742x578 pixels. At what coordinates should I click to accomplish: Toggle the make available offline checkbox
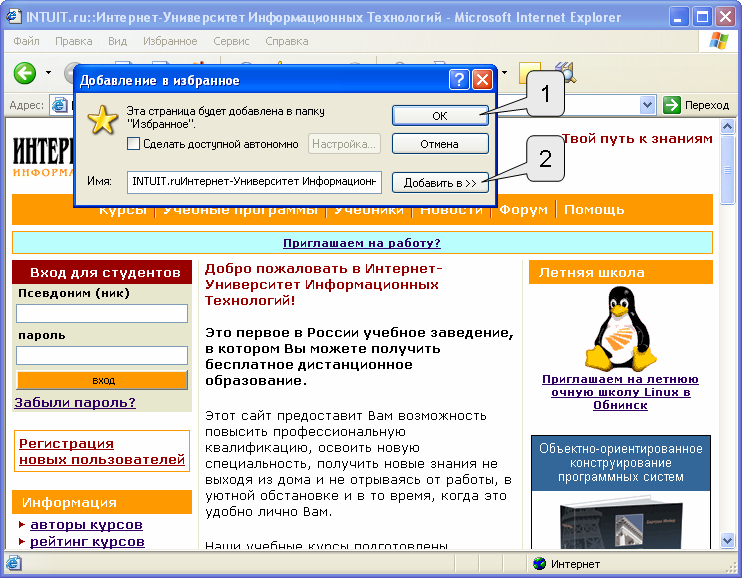[x=133, y=143]
